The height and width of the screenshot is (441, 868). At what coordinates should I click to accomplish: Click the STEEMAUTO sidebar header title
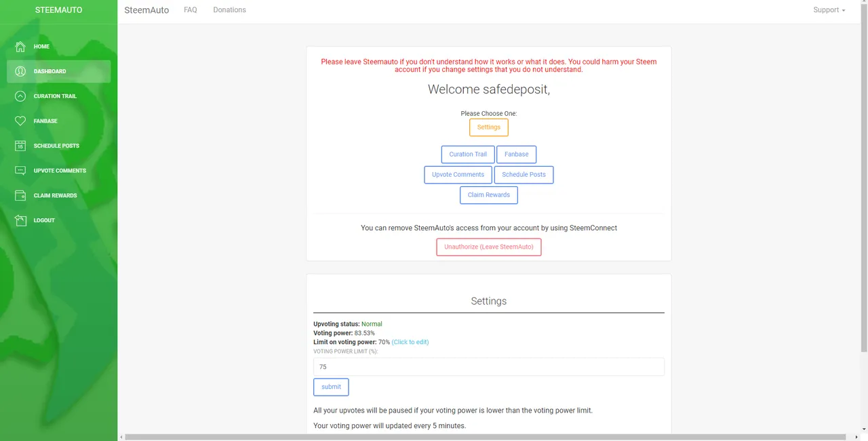(x=59, y=10)
